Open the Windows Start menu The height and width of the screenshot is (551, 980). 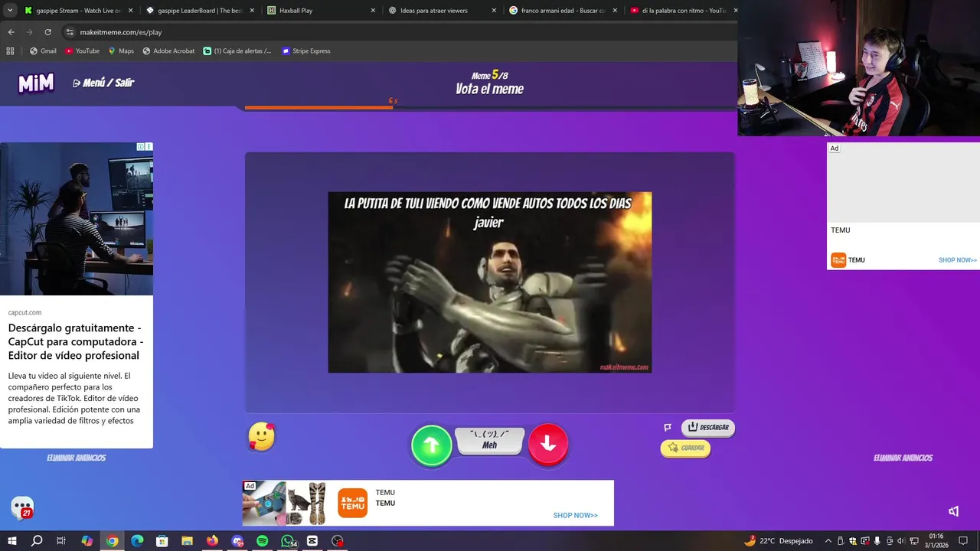pyautogui.click(x=11, y=541)
